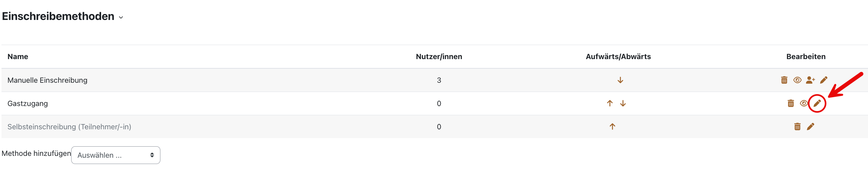Viewport: 868px width, 181px height.
Task: Select the Gastzugang row name
Action: click(x=28, y=103)
